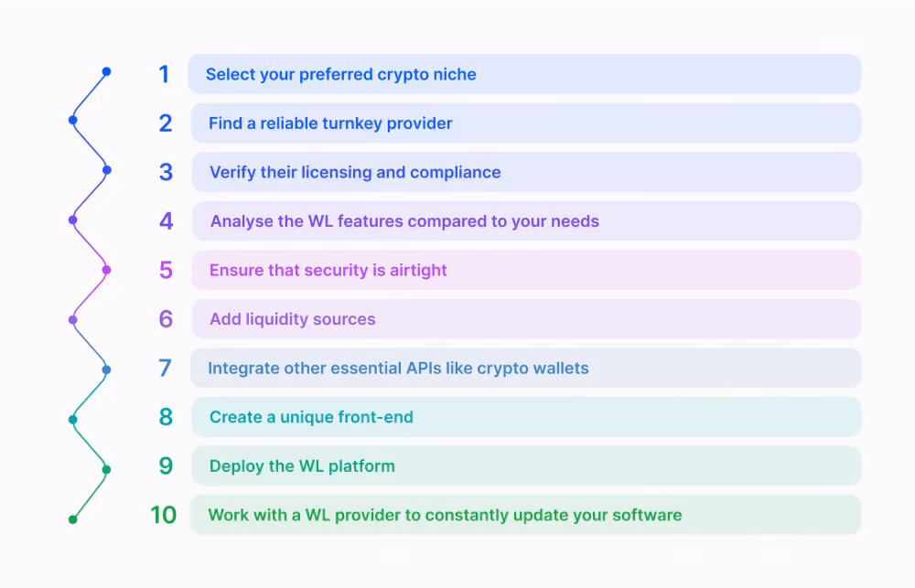This screenshot has width=915, height=588.
Task: Click the pink timeline dot at step 5
Action: coord(106,270)
